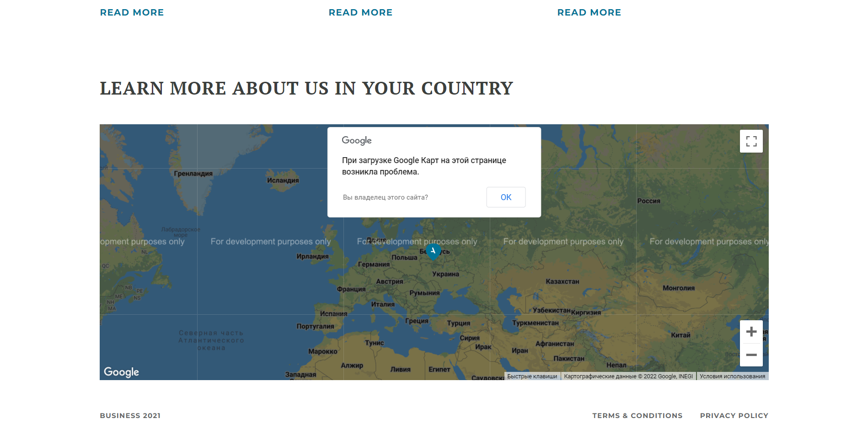Click 'Быстрые клавиши' keyboard shortcuts on the map
The height and width of the screenshot is (429, 868).
[x=532, y=376]
